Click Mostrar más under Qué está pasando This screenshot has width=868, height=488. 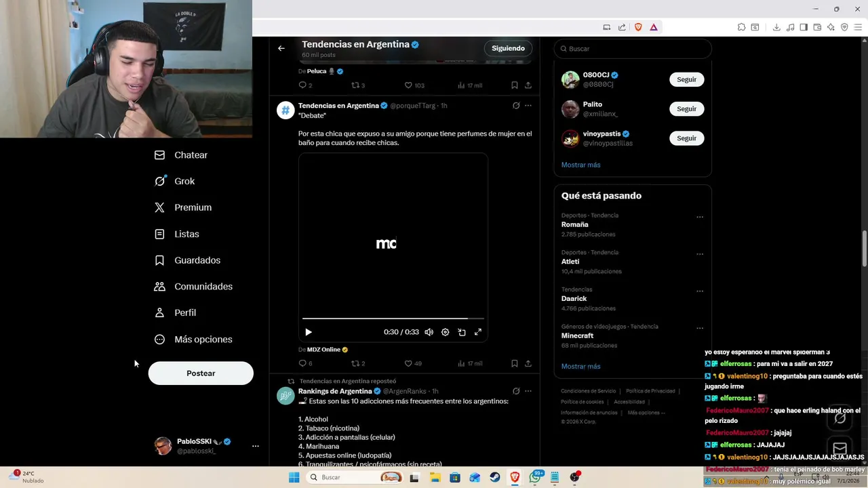(x=580, y=366)
